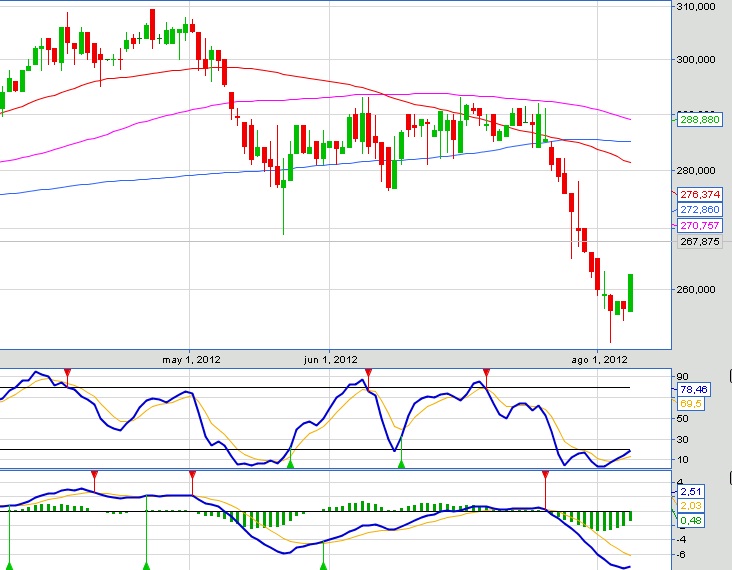
Task: Click the gray 267,875 current price label
Action: [699, 241]
